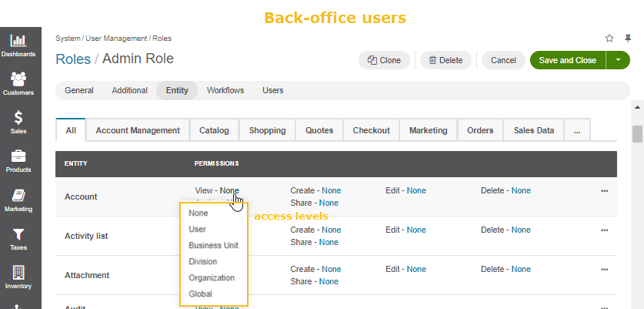The height and width of the screenshot is (309, 644).
Task: Select the Marketing entity tab
Action: pos(429,130)
